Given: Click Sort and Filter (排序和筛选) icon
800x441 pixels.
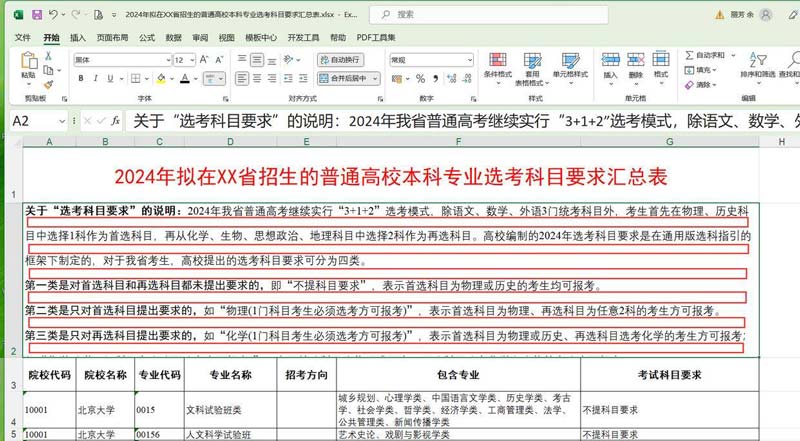Looking at the screenshot, I should tap(758, 60).
